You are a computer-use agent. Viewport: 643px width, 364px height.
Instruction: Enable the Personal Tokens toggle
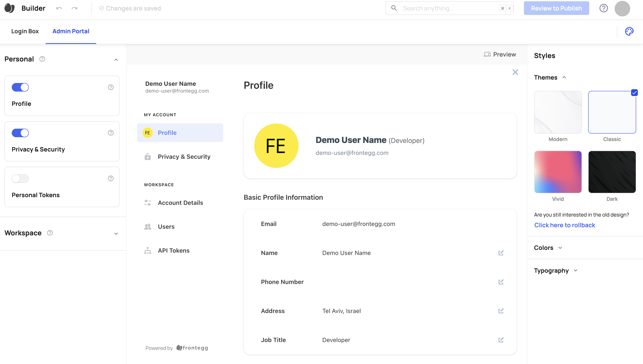[20, 178]
